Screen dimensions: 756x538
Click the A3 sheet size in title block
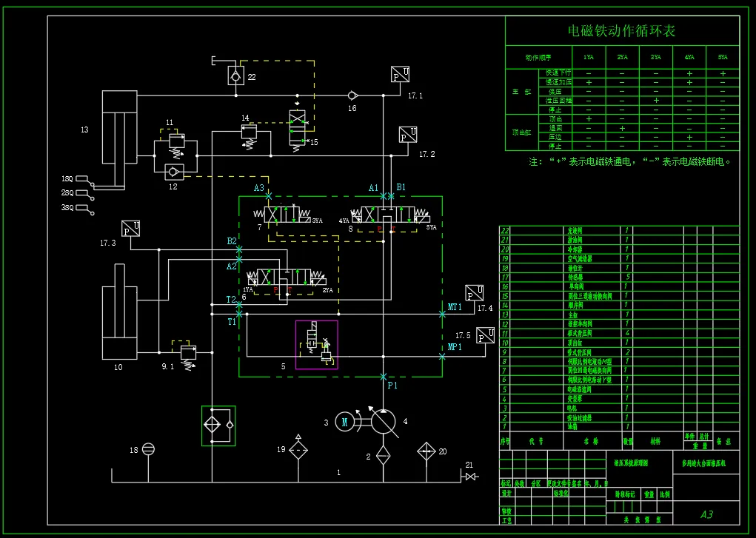706,515
